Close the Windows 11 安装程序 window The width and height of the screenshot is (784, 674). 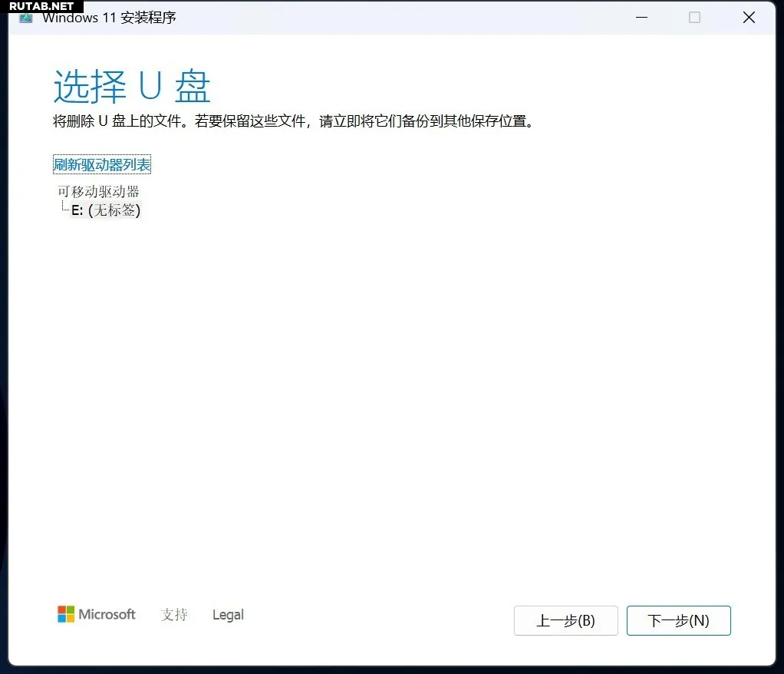[749, 17]
